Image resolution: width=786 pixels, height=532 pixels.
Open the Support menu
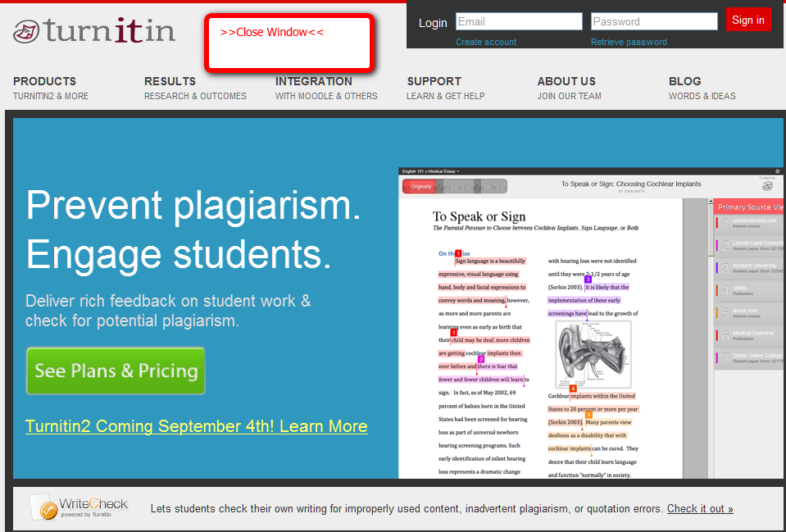(446, 89)
